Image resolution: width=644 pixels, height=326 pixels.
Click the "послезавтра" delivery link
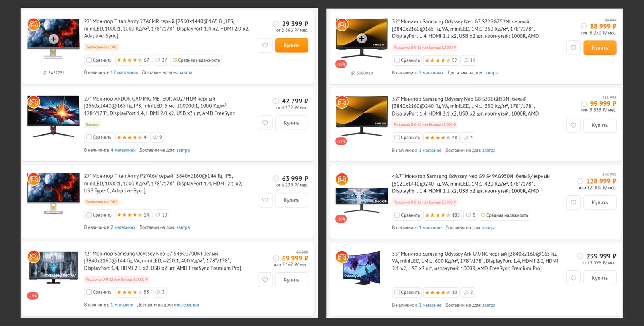click(186, 305)
